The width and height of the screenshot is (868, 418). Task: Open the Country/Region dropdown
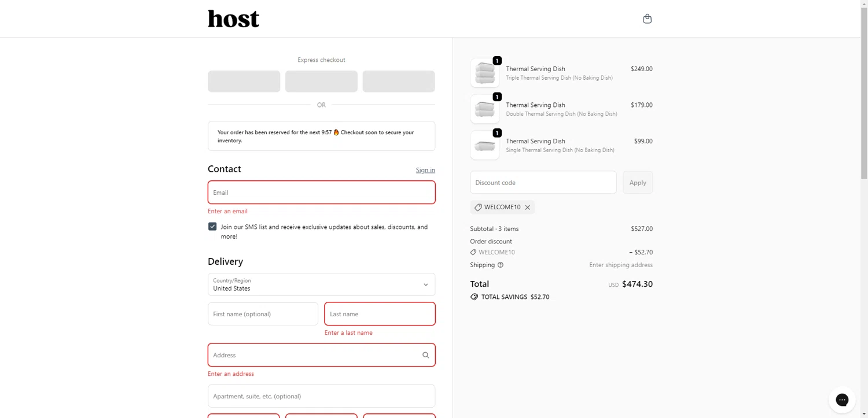[321, 284]
